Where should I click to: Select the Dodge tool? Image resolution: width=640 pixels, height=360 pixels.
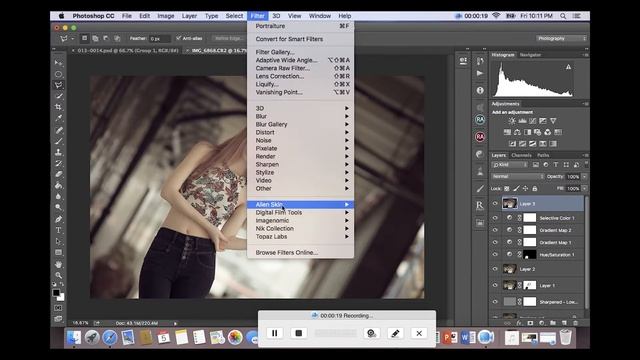point(58,207)
